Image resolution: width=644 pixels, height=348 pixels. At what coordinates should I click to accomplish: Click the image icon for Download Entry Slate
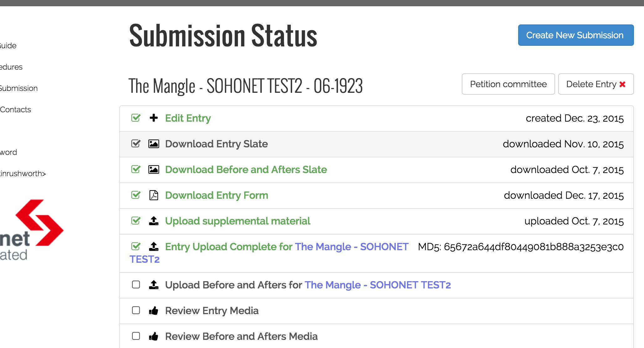[154, 144]
